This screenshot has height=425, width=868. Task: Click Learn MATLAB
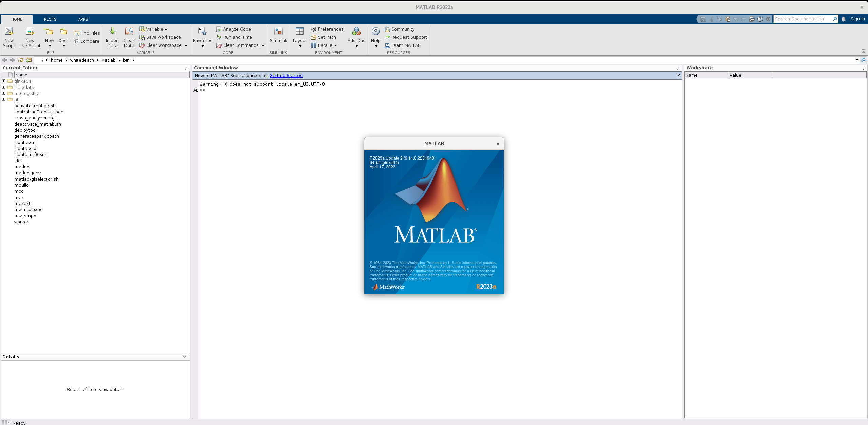[402, 45]
